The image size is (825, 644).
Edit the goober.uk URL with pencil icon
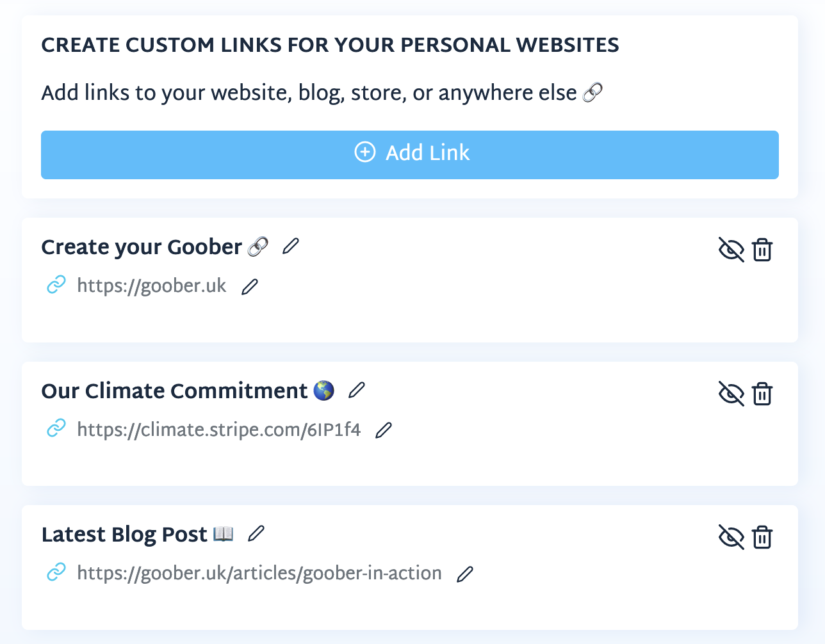click(250, 287)
